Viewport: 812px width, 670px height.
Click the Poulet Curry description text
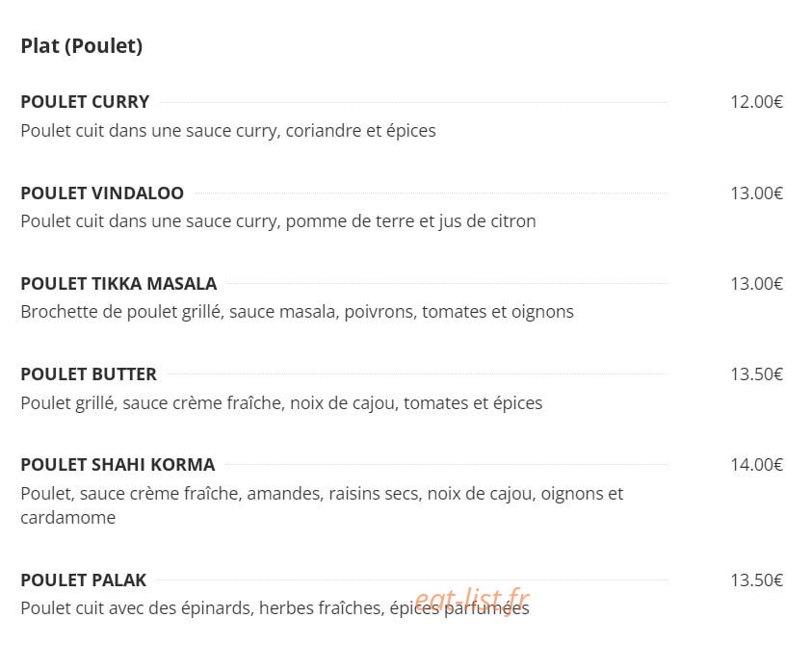point(228,131)
